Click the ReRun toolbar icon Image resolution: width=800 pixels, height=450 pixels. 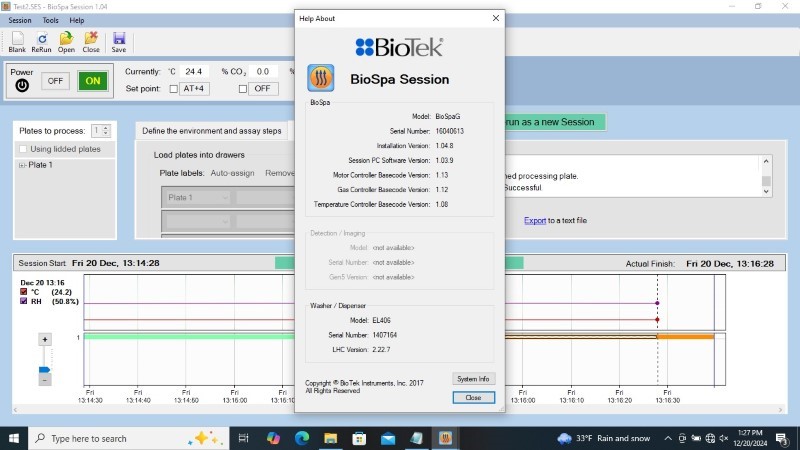(x=41, y=41)
